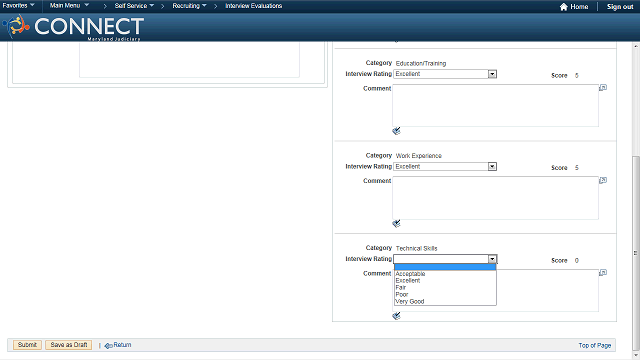Choose Acceptable from the rating options

click(410, 274)
